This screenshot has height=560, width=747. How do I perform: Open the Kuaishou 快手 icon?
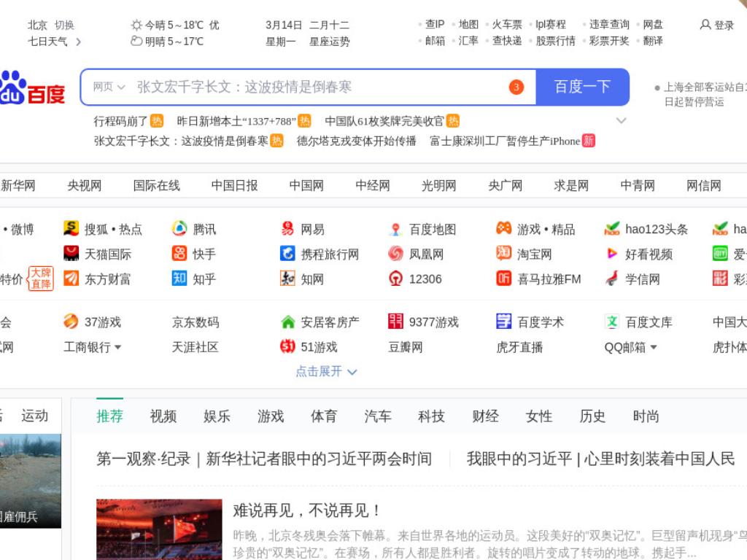[179, 253]
